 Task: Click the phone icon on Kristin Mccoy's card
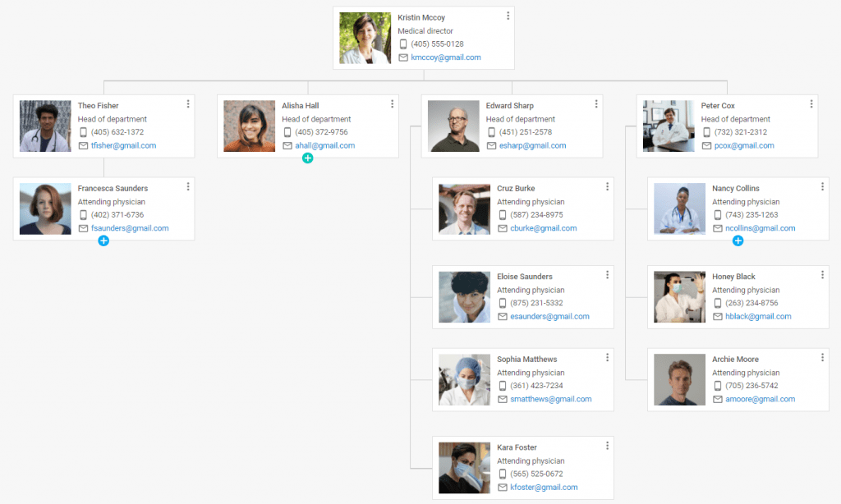(x=402, y=44)
